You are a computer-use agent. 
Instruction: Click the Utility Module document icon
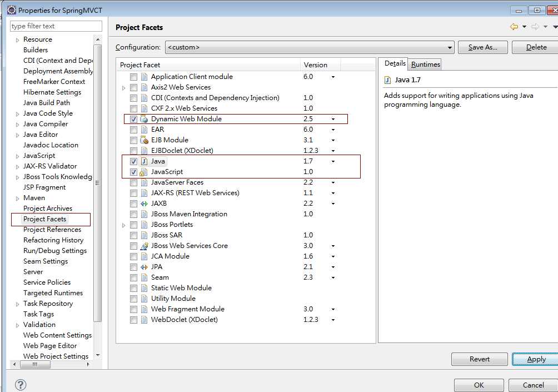pyautogui.click(x=144, y=299)
